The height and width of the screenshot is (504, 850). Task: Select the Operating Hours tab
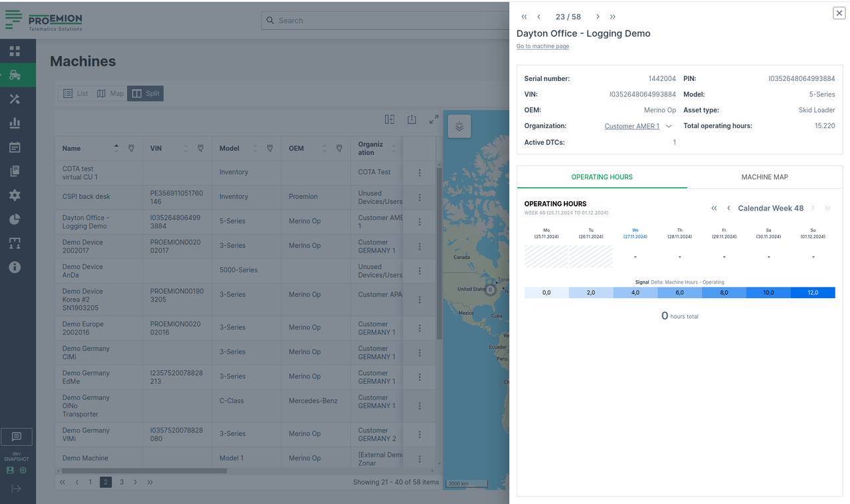(602, 177)
